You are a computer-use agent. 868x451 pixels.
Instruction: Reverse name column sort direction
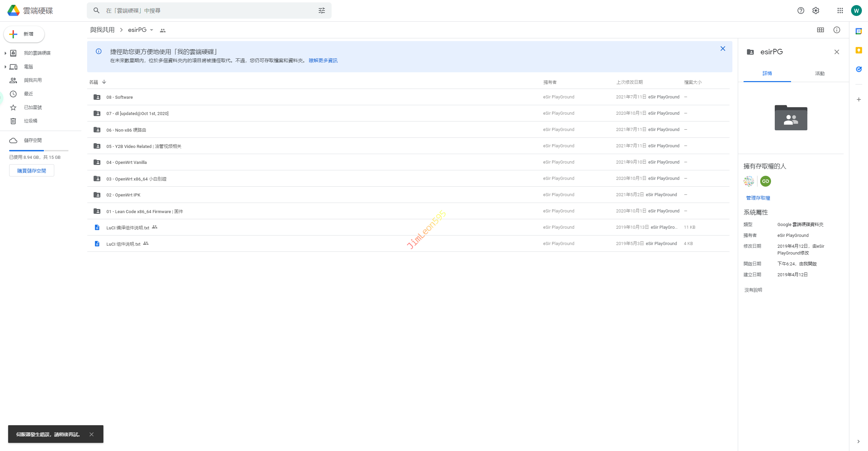(104, 82)
